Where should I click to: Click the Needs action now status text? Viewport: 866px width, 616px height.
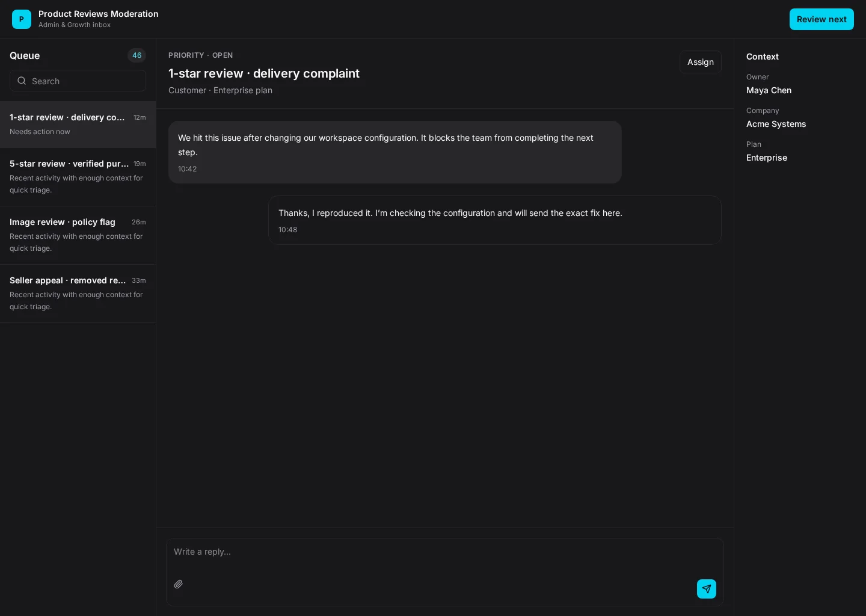tap(40, 132)
